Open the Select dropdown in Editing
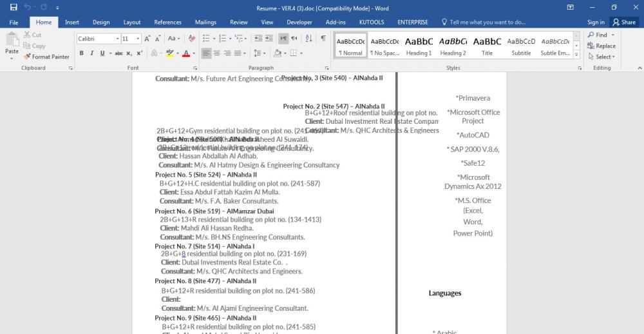Viewport: 644px width, 334px height. (601, 57)
